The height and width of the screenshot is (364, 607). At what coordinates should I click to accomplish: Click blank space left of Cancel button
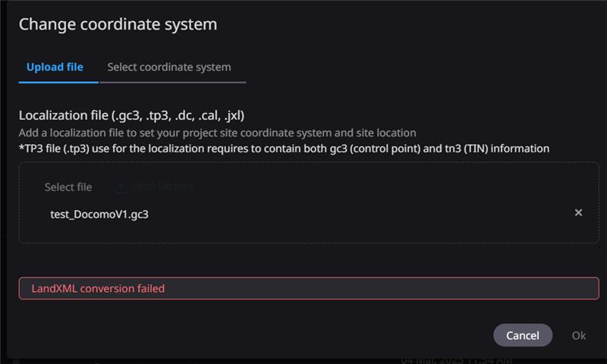coord(348,335)
